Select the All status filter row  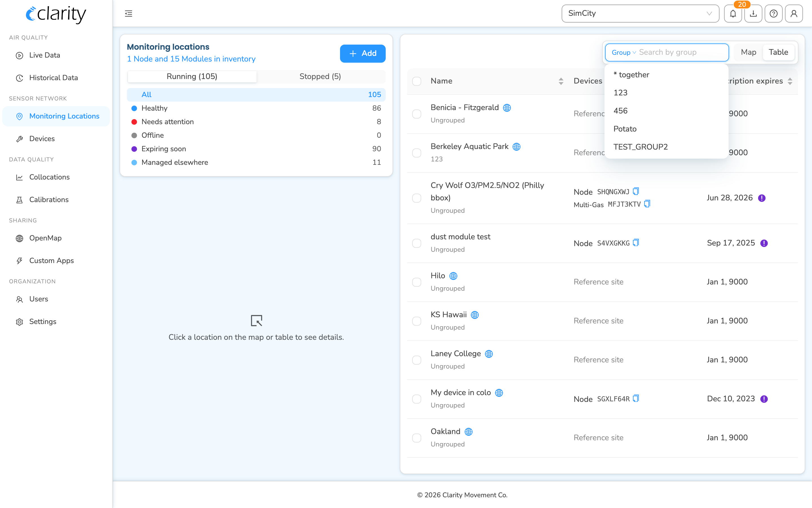[256, 95]
